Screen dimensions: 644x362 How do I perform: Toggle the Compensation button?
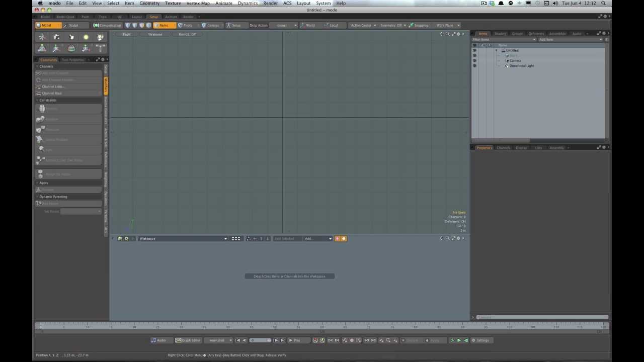pos(107,25)
